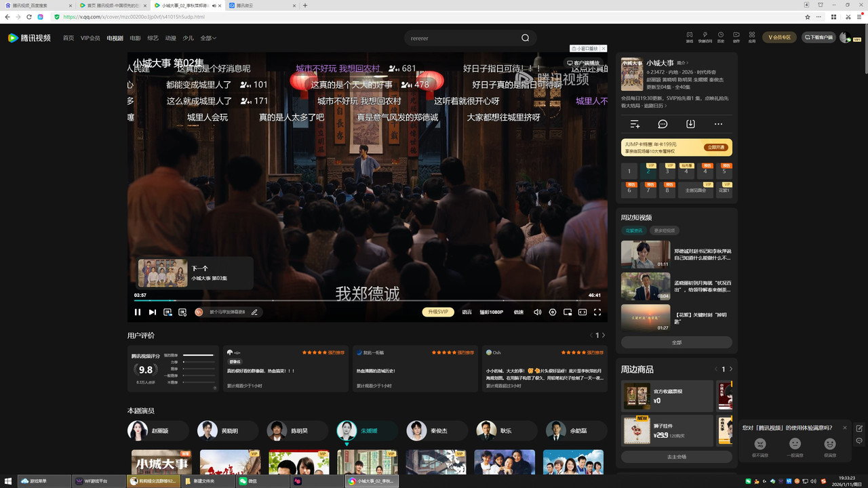Enable picture-in-picture mini window
The height and width of the screenshot is (488, 868).
(568, 312)
